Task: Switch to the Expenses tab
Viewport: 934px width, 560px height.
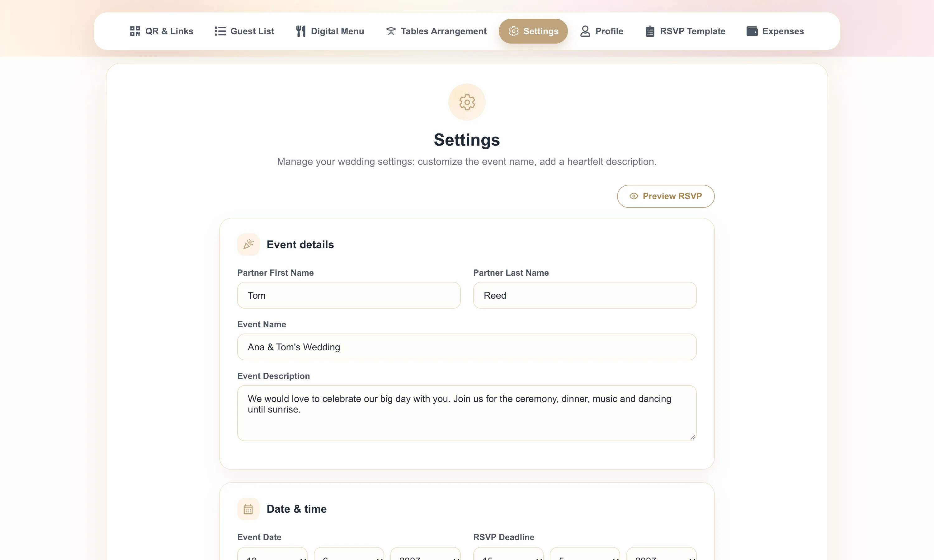Action: (x=775, y=31)
